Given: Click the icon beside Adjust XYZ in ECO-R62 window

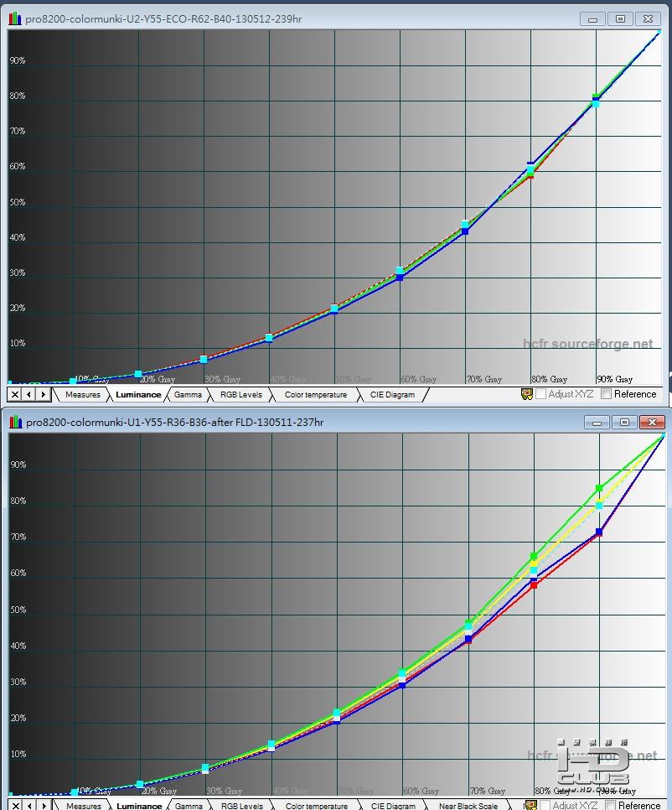Looking at the screenshot, I should 526,394.
